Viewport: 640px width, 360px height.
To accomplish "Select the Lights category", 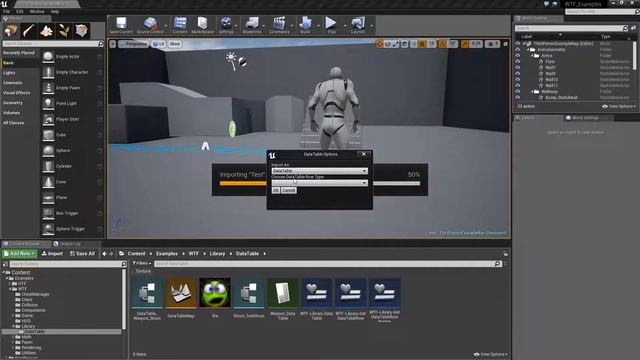I will pos(9,73).
